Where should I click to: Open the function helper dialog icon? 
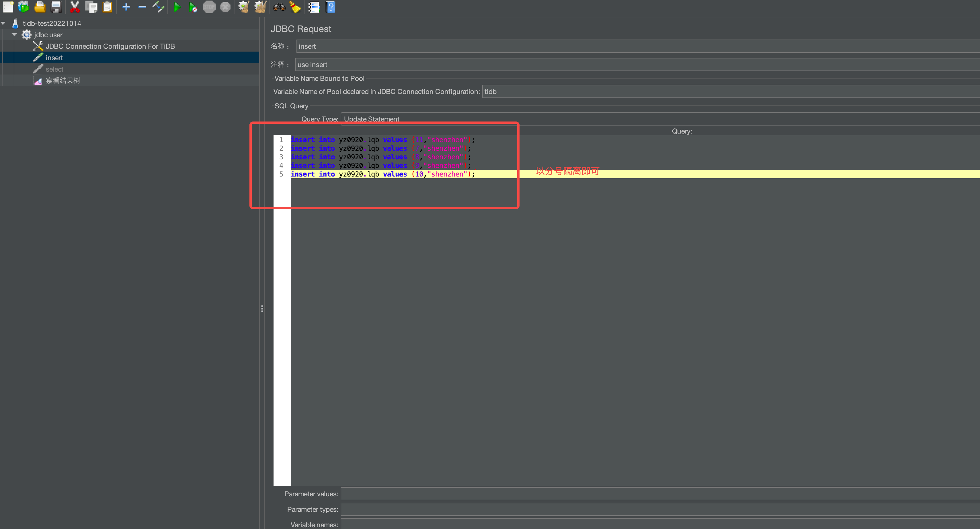[x=314, y=7]
